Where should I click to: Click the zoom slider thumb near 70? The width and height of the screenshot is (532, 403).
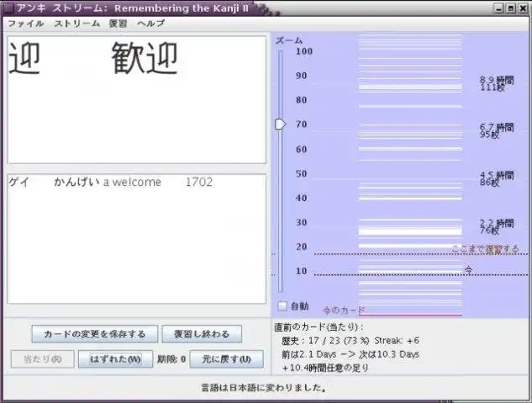point(280,125)
